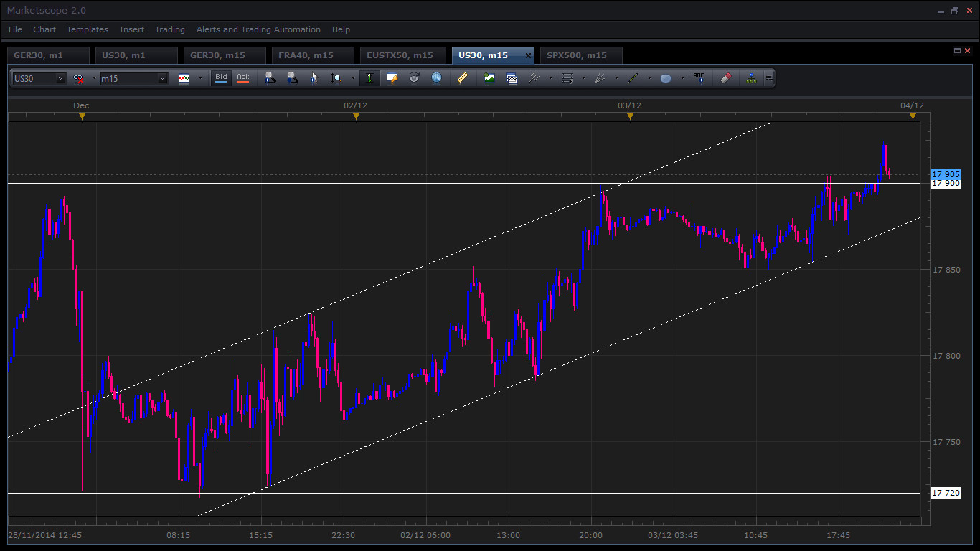Select the cursor pointer tool
The width and height of the screenshot is (980, 551).
pos(314,78)
